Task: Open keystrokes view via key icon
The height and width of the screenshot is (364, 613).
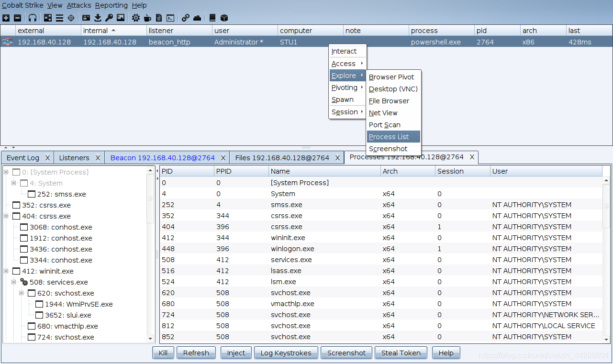Action: click(x=109, y=18)
